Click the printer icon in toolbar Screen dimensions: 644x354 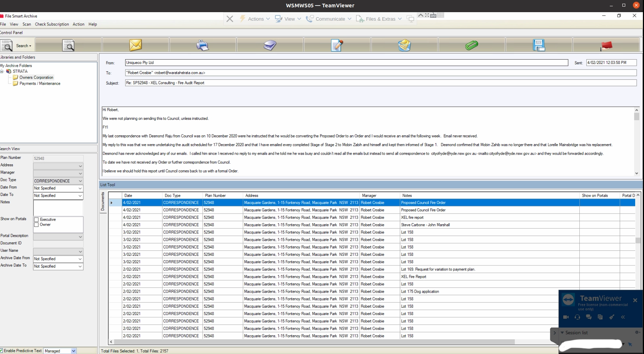(x=202, y=45)
